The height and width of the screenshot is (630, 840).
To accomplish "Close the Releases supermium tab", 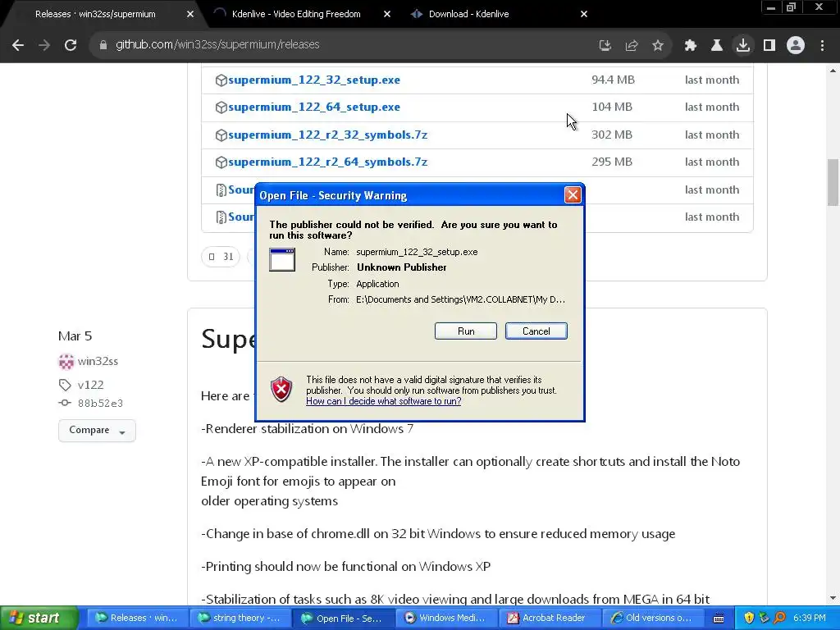I will (190, 14).
